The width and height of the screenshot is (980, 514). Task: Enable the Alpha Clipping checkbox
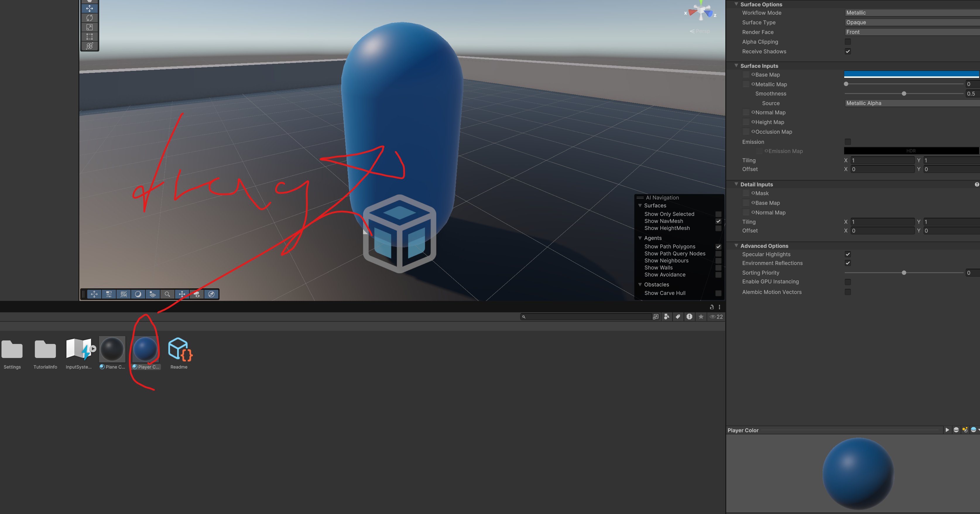point(848,42)
